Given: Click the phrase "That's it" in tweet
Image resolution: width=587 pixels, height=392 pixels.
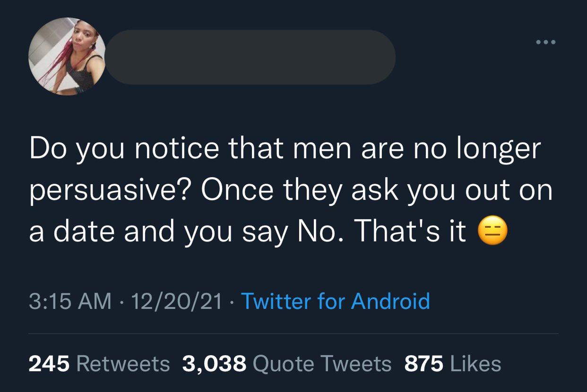Looking at the screenshot, I should tap(410, 231).
